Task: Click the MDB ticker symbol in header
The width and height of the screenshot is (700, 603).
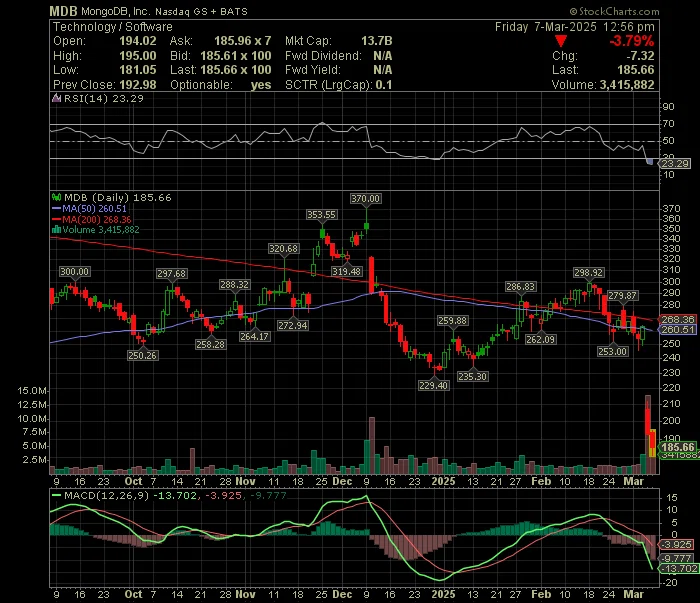Action: 63,11
